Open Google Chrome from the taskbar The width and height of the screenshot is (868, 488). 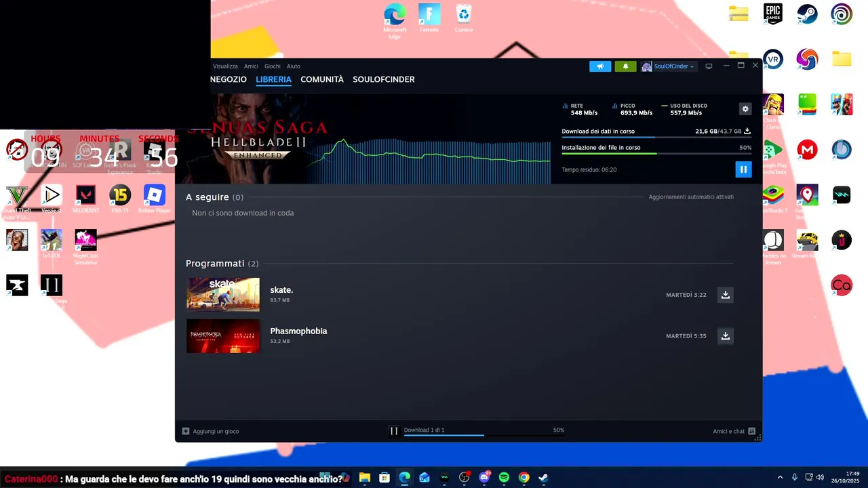pos(524,477)
